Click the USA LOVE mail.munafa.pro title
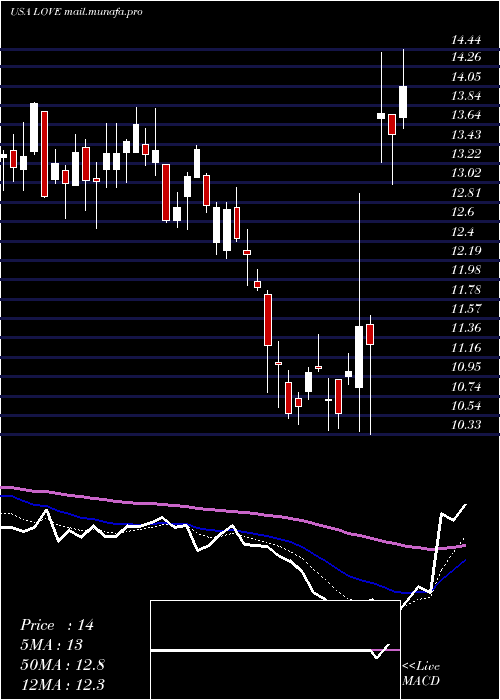Image resolution: width=500 pixels, height=700 pixels. (x=76, y=12)
